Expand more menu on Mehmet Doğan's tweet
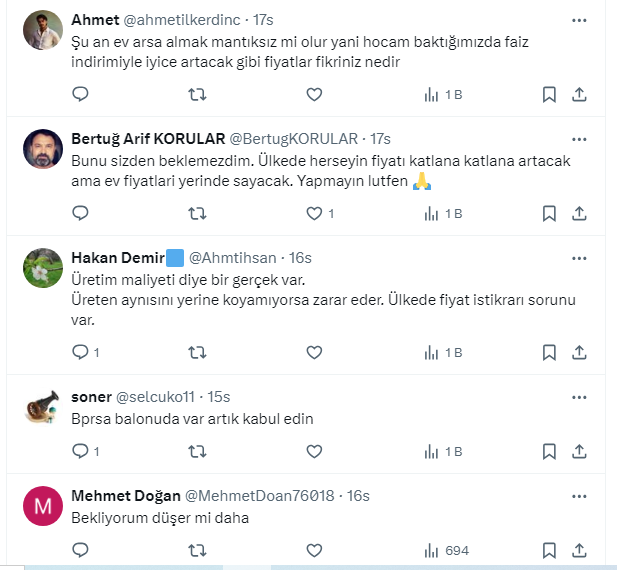 click(579, 496)
